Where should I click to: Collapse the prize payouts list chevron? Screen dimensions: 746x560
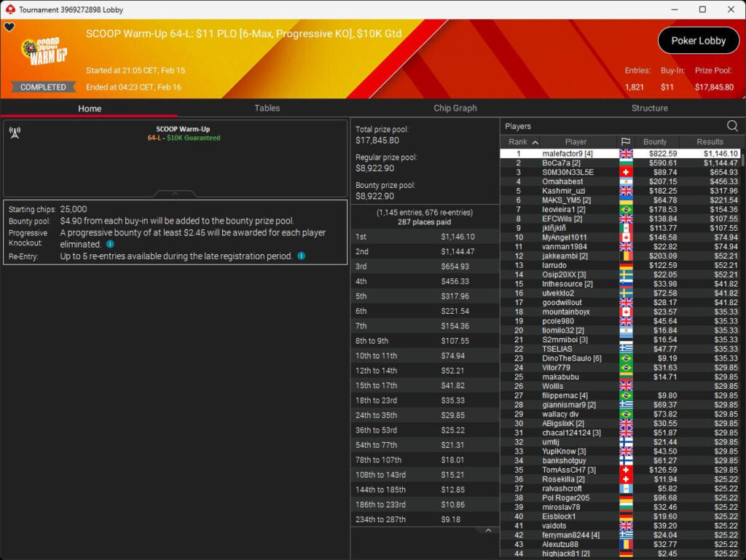point(488,531)
